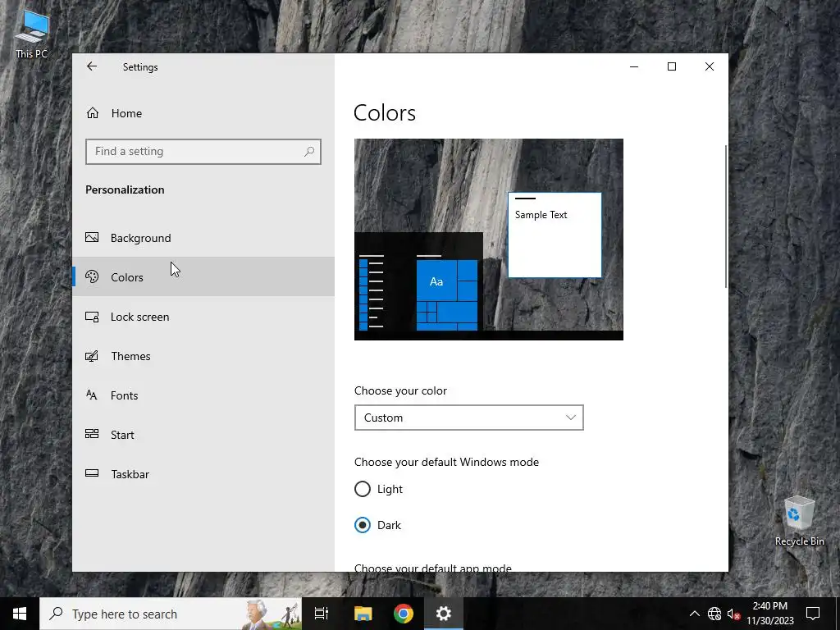840x630 pixels.
Task: Click the Colors page title
Action: (385, 113)
